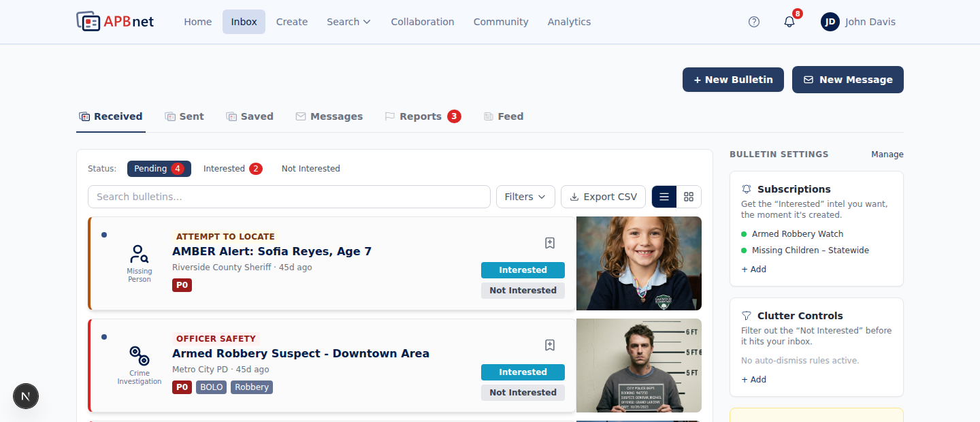The image size is (980, 422).
Task: Click the JD user avatar
Action: 830,22
